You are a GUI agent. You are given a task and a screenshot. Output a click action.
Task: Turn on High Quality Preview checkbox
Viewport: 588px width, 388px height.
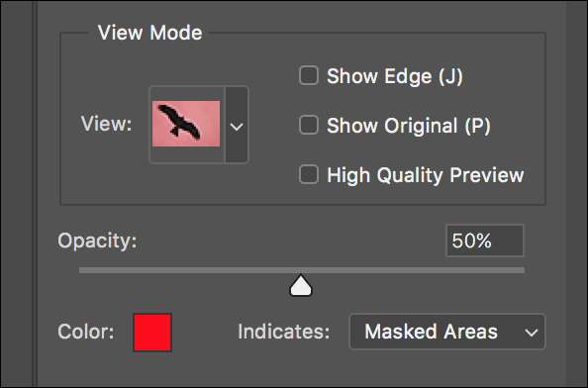[x=309, y=174]
